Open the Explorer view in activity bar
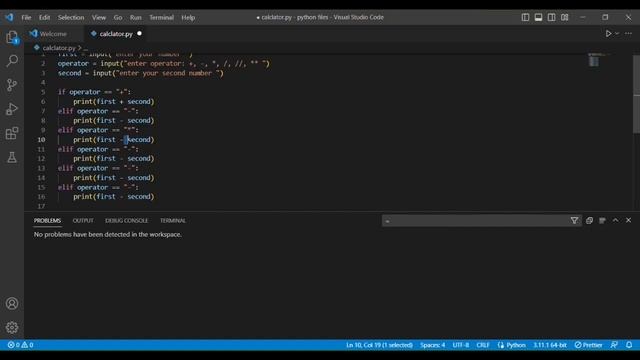Image resolution: width=640 pixels, height=360 pixels. point(12,38)
